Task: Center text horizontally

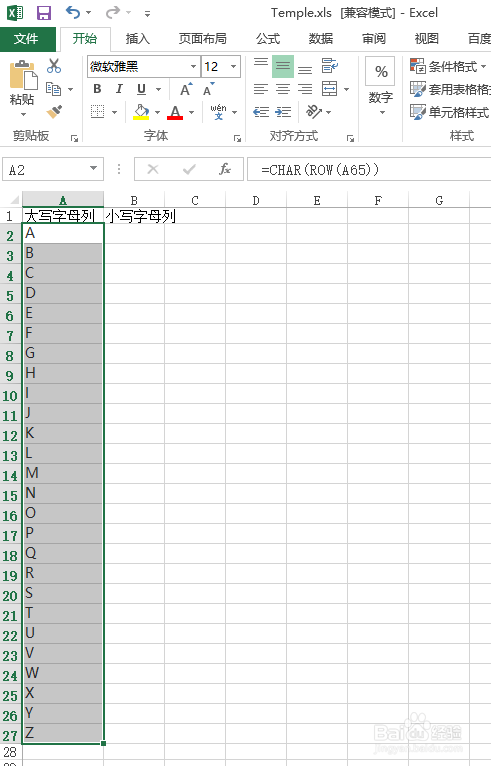Action: click(283, 89)
